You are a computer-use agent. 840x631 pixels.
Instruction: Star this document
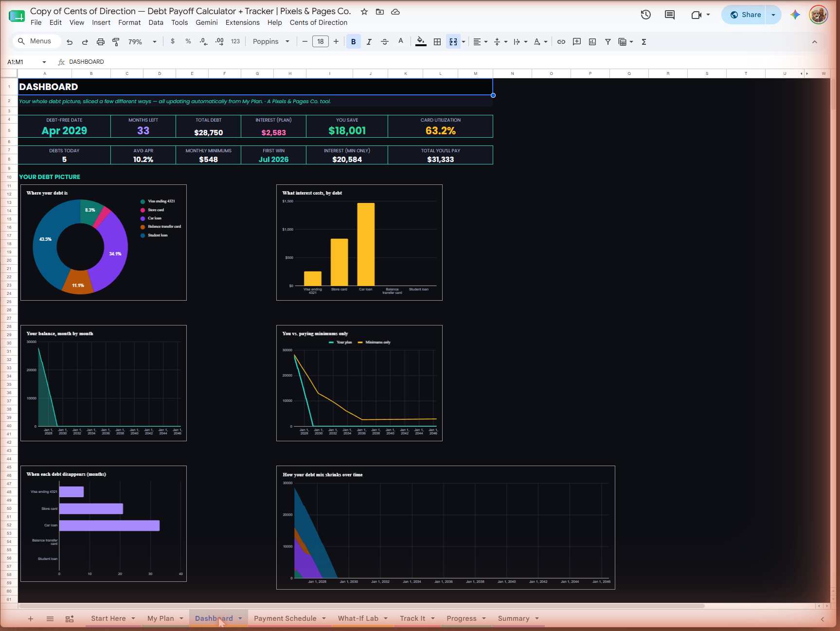[x=364, y=12]
